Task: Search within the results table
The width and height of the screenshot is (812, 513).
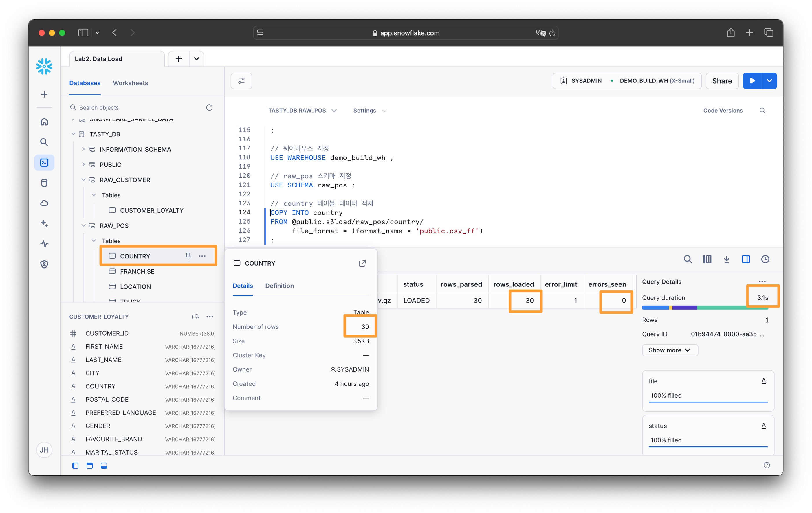Action: (688, 259)
